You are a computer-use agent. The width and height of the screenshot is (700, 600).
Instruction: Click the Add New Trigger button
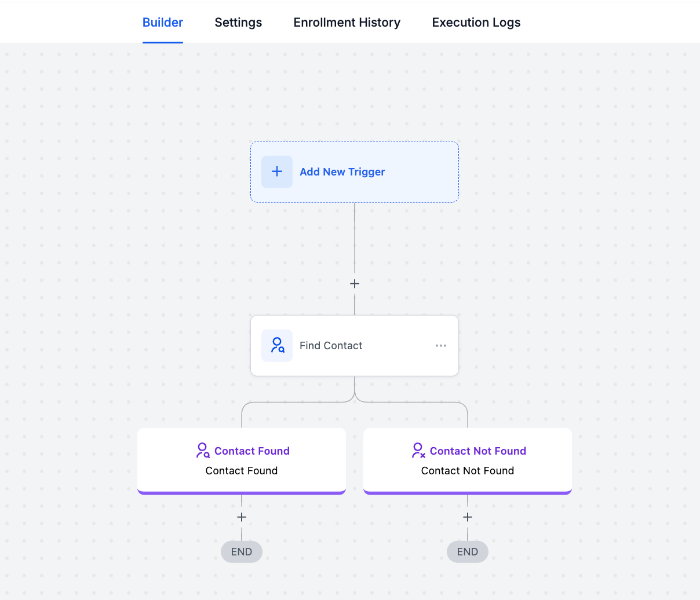354,171
